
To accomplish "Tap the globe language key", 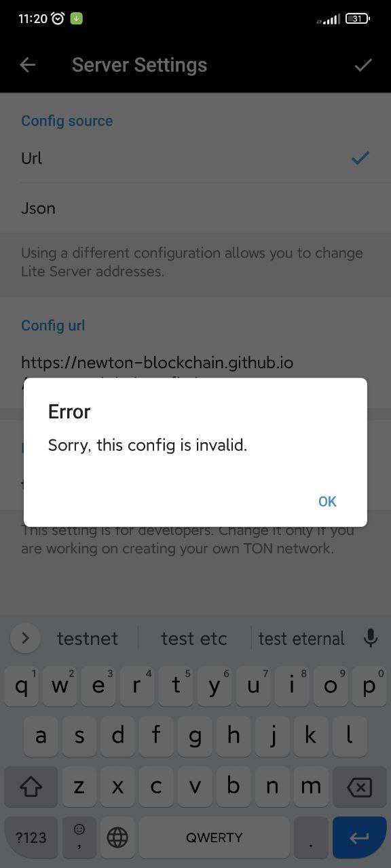I will tap(117, 837).
